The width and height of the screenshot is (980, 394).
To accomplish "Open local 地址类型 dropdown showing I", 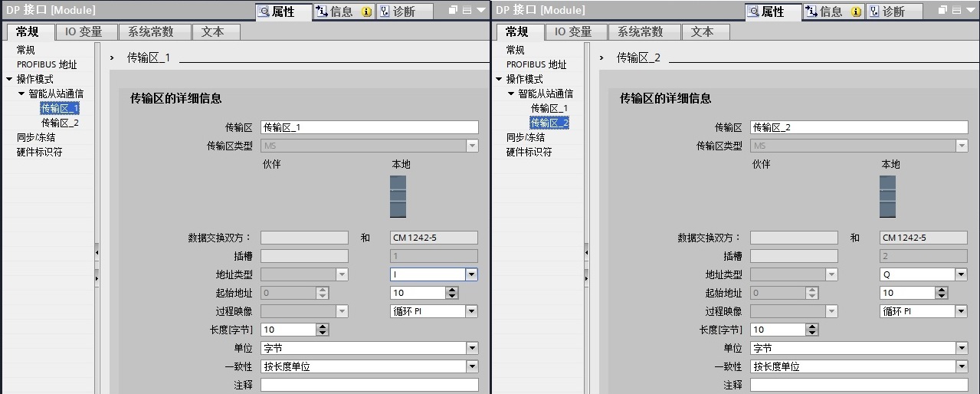I will tap(472, 274).
